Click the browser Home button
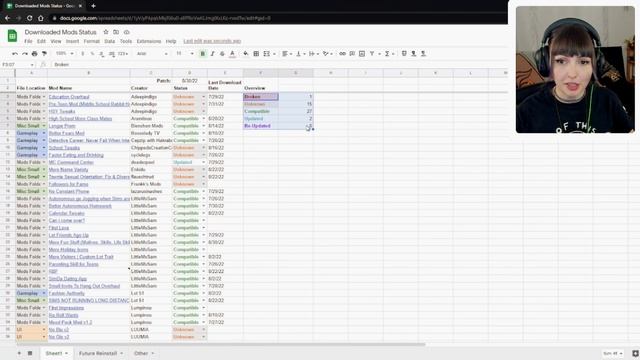The image size is (640, 360). click(40, 18)
